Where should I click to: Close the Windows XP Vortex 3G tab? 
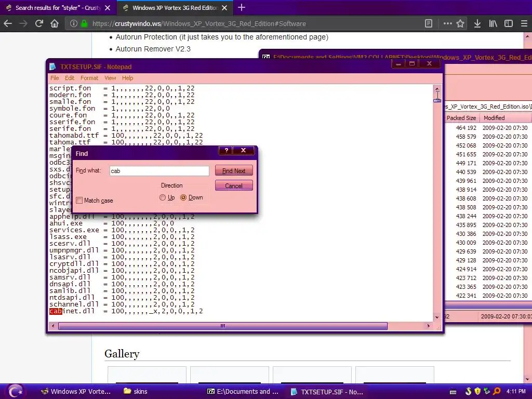tap(224, 8)
